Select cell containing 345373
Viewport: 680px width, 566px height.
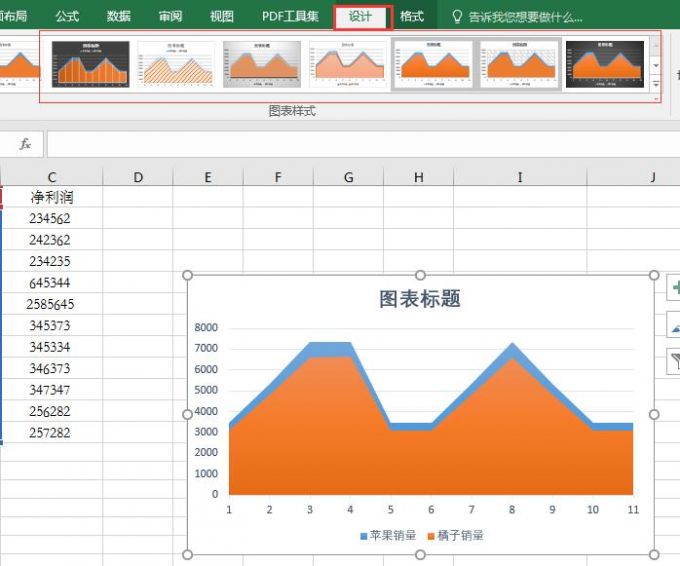pos(52,325)
